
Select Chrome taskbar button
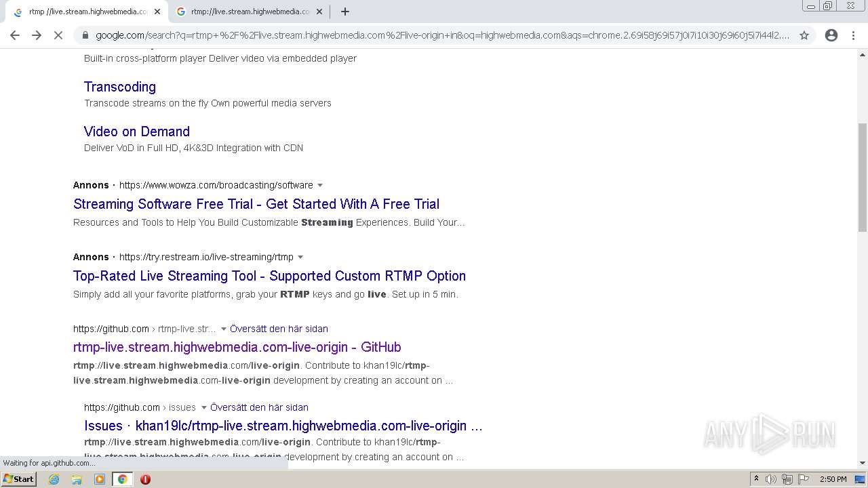pos(122,479)
